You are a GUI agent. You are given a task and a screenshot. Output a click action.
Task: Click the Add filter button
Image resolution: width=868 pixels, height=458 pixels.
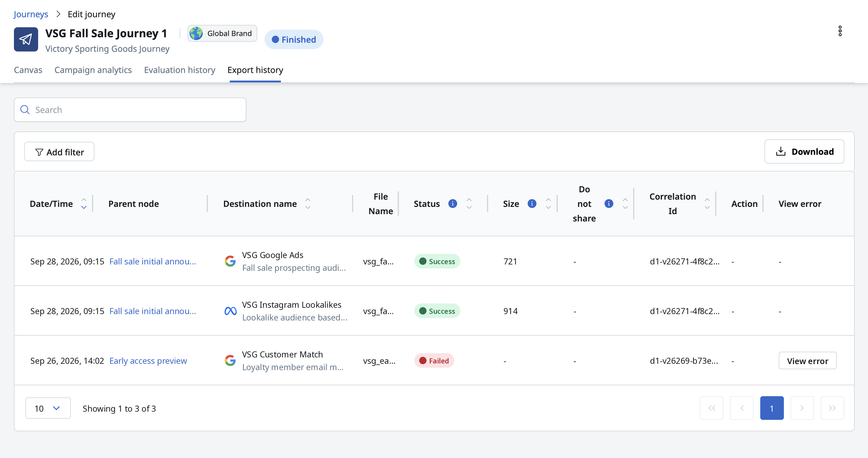(59, 152)
